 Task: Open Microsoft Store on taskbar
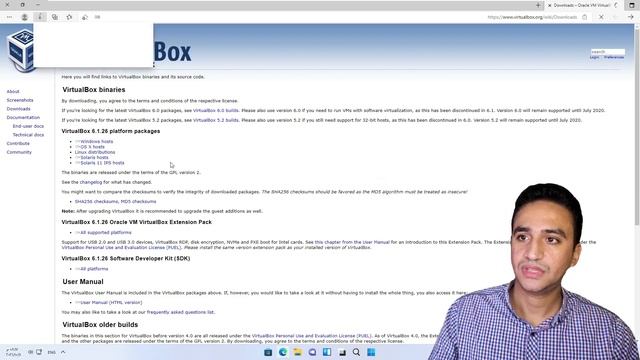pyautogui.click(x=268, y=352)
